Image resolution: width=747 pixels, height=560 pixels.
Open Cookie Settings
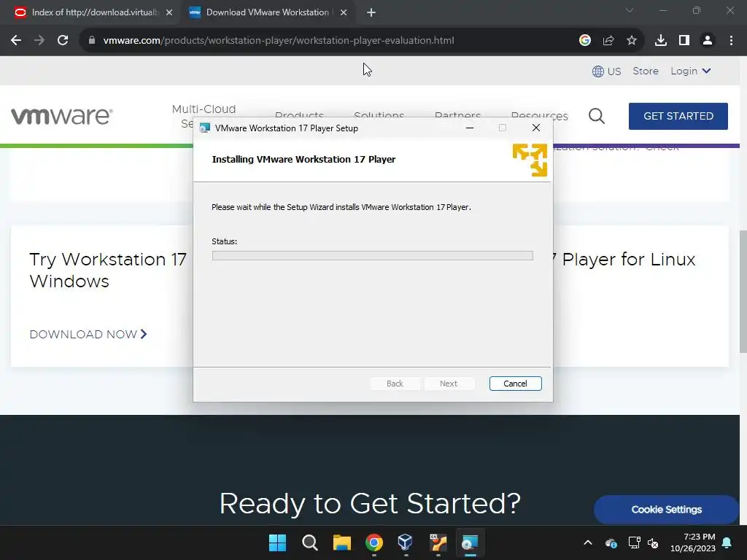click(667, 510)
